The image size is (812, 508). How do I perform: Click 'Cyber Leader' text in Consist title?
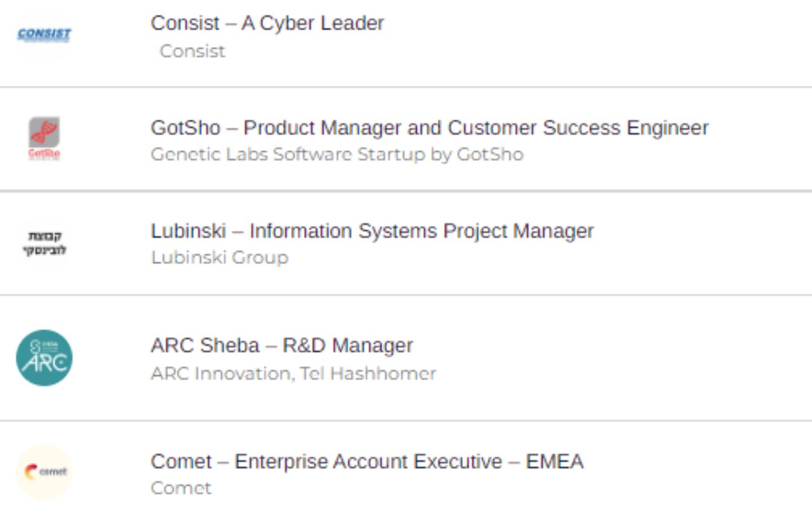click(321, 23)
